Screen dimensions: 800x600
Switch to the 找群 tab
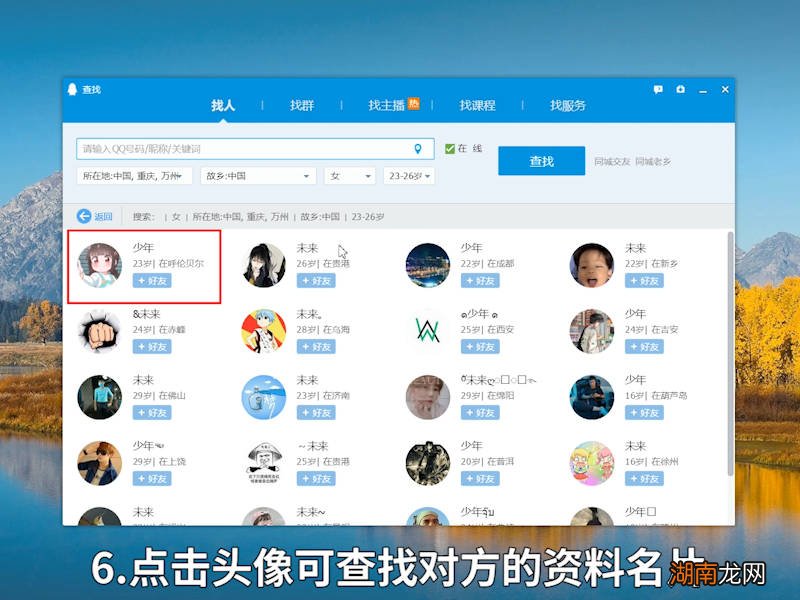coord(302,104)
